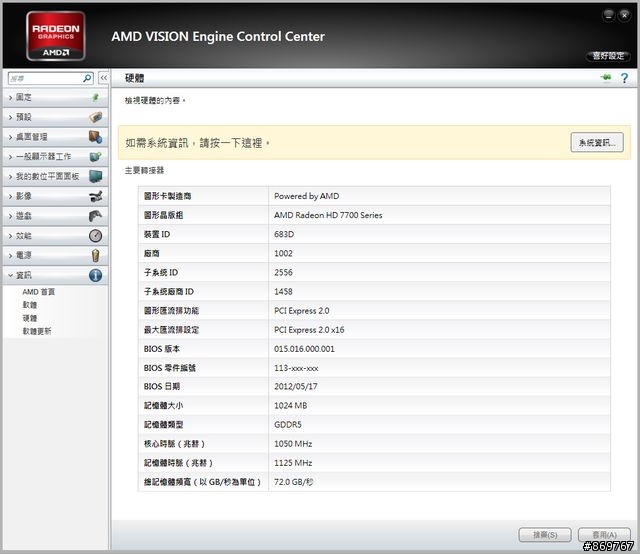Click the 電源 section label
This screenshot has width=640, height=554.
(x=24, y=255)
